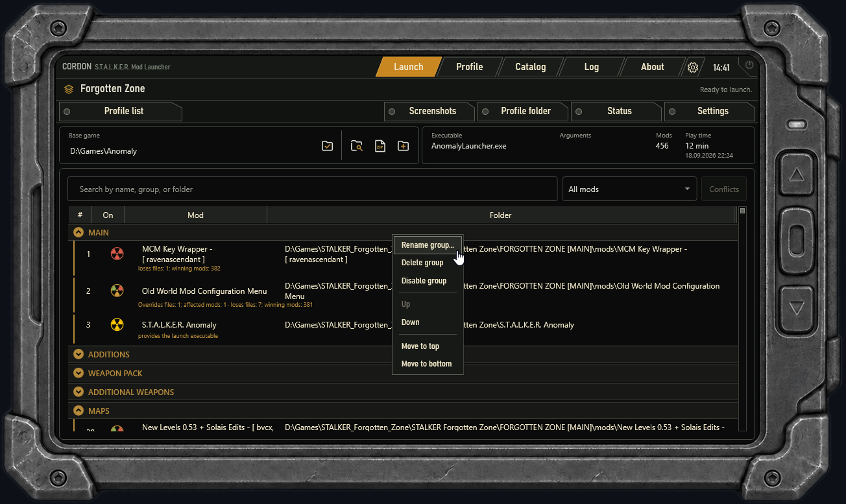Image resolution: width=846 pixels, height=504 pixels.
Task: Click Down in the context menu
Action: (x=428, y=322)
